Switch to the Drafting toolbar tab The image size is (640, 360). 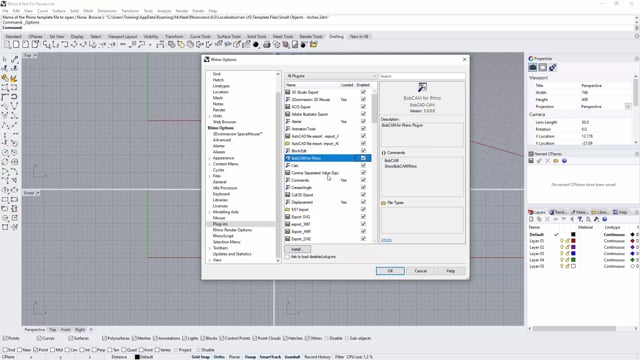point(336,36)
